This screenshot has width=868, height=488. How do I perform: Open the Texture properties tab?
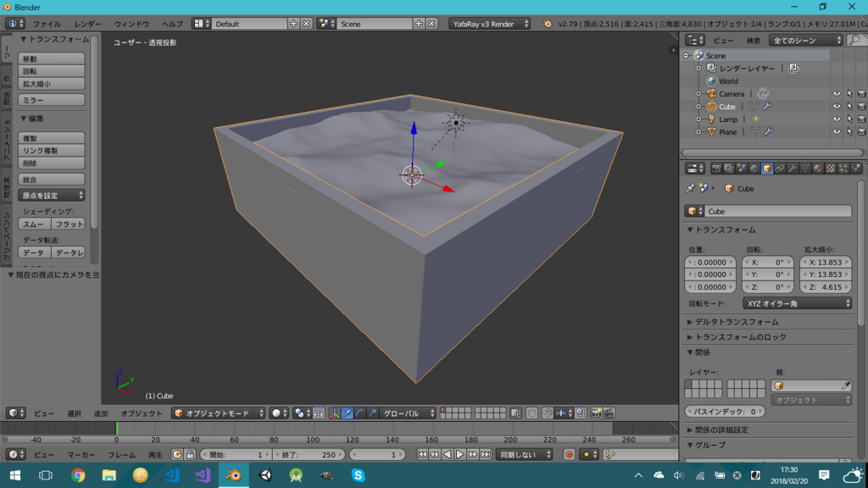tap(831, 169)
